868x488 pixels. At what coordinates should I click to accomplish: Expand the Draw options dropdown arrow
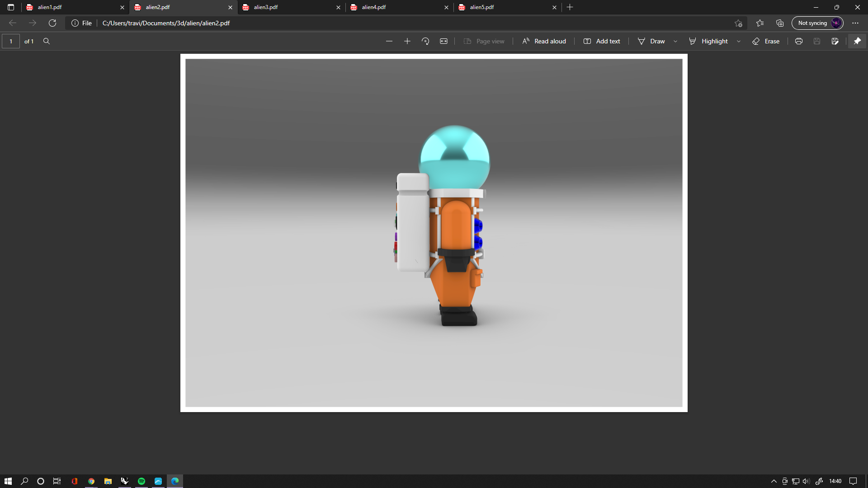click(x=675, y=41)
